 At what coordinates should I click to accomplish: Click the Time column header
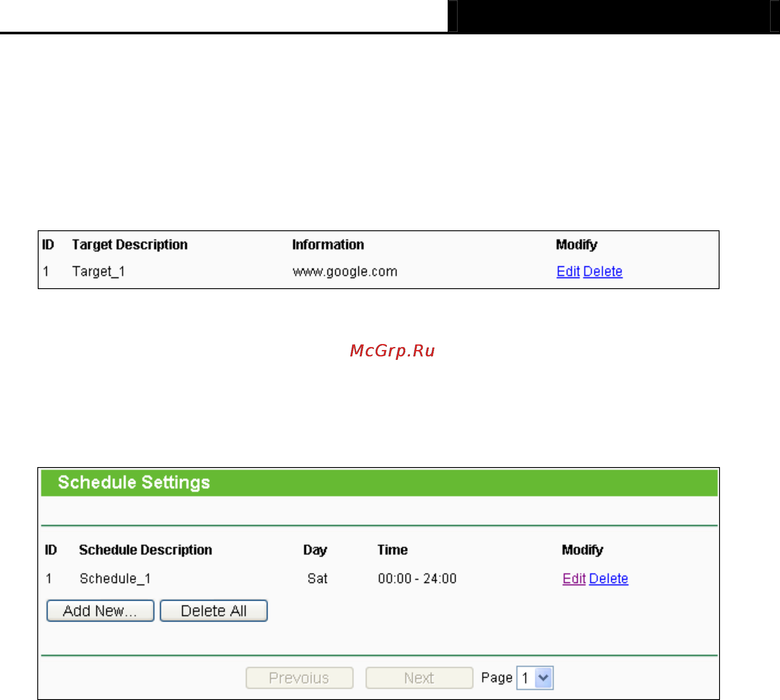(x=392, y=550)
